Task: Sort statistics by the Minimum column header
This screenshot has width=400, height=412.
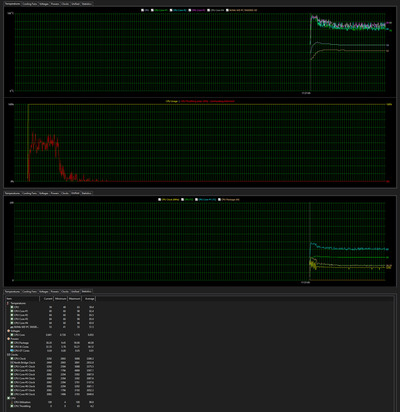Action: point(60,299)
